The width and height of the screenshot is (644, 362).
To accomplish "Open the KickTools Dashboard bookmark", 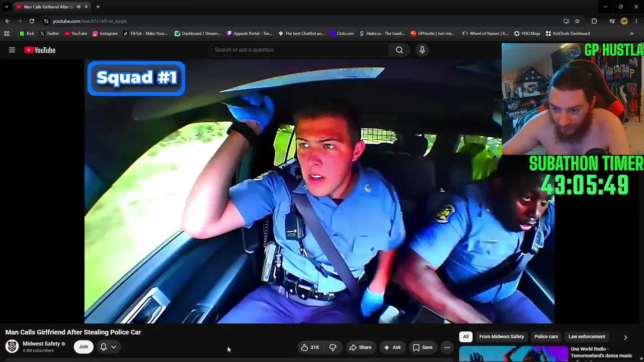I will pyautogui.click(x=567, y=34).
